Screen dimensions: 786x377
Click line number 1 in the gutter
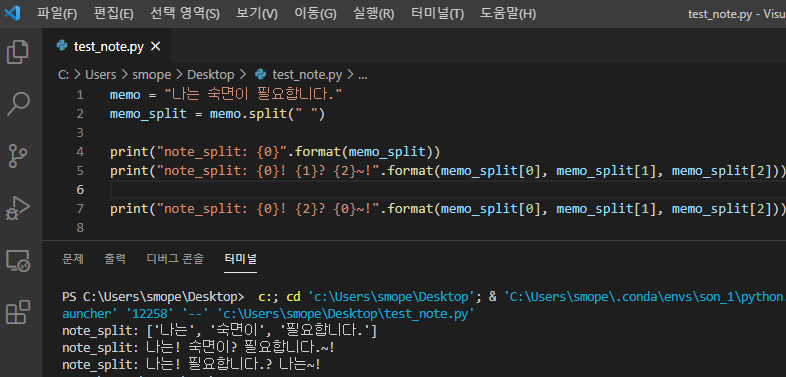click(80, 95)
